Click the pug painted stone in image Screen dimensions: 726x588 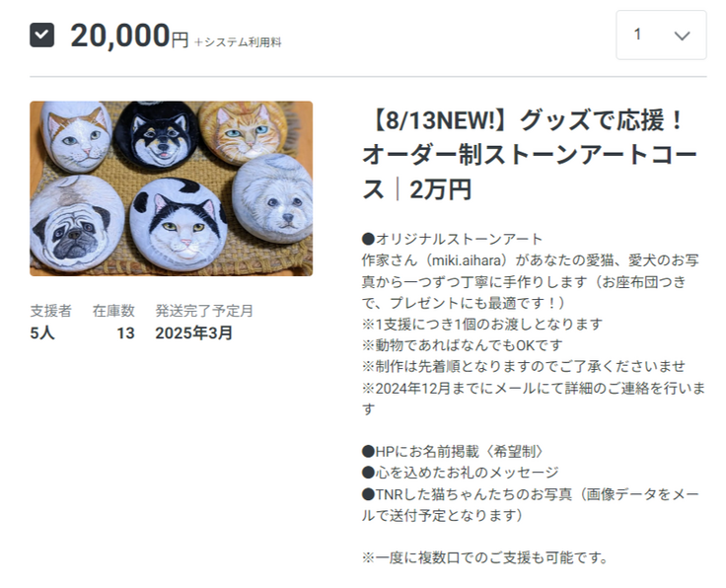[76, 224]
